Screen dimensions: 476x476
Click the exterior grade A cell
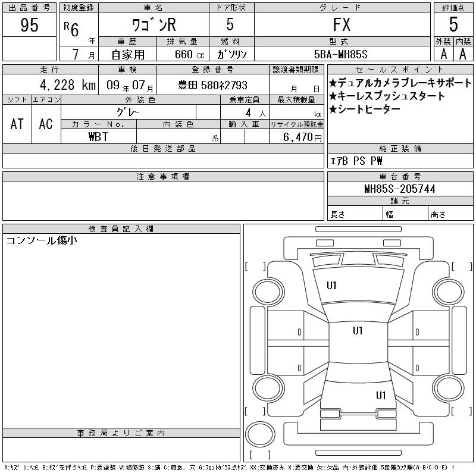(443, 54)
